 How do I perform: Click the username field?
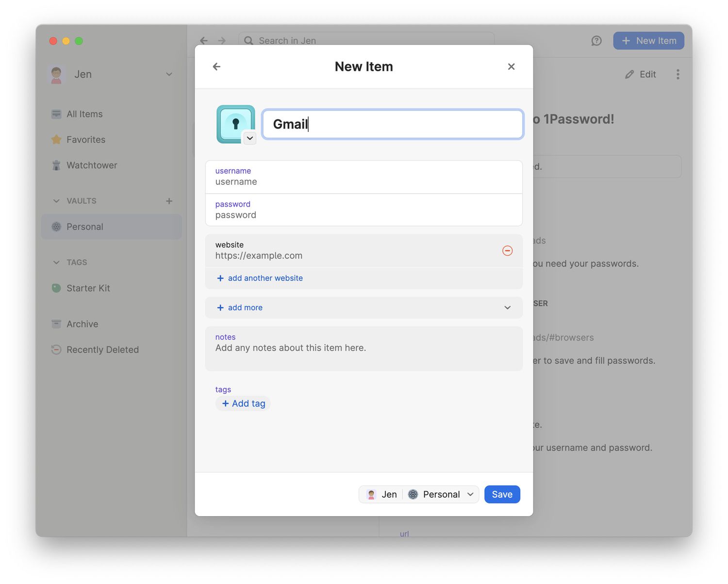click(364, 177)
